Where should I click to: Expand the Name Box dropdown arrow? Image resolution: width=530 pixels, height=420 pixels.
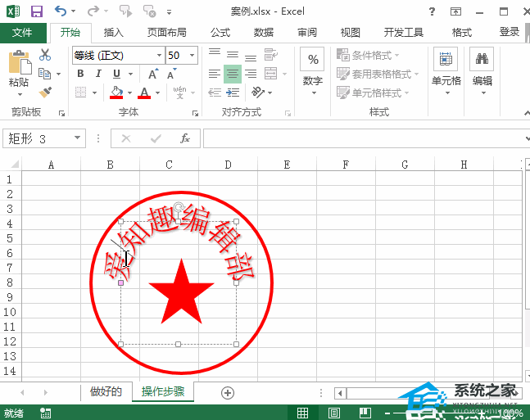click(78, 138)
